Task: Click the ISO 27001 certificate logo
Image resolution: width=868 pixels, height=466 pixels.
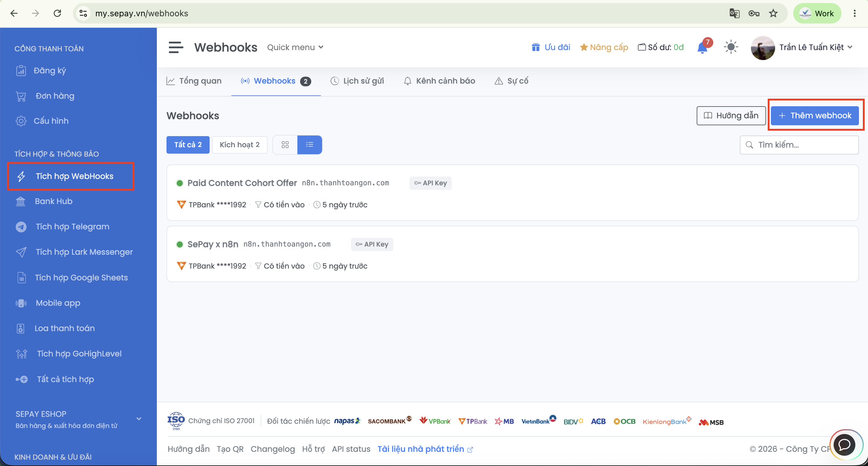Action: point(176,421)
